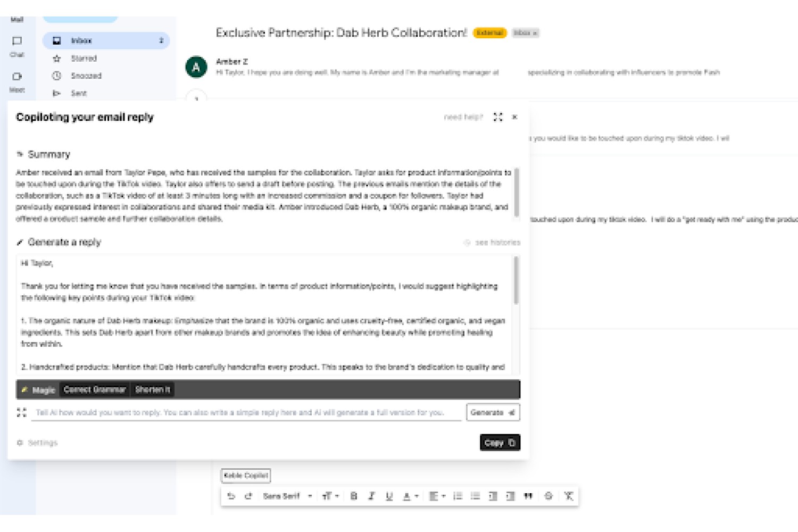
Task: Open the Sans Serif font dropdown
Action: pyautogui.click(x=287, y=496)
